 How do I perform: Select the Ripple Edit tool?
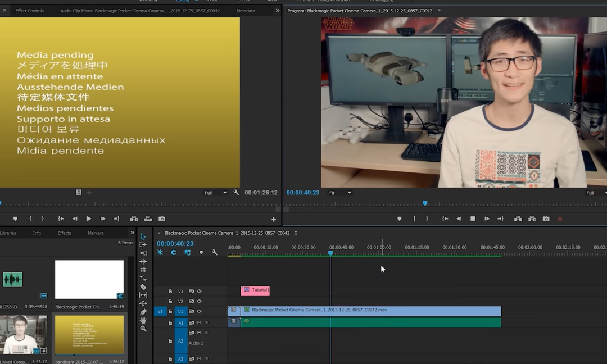143,262
